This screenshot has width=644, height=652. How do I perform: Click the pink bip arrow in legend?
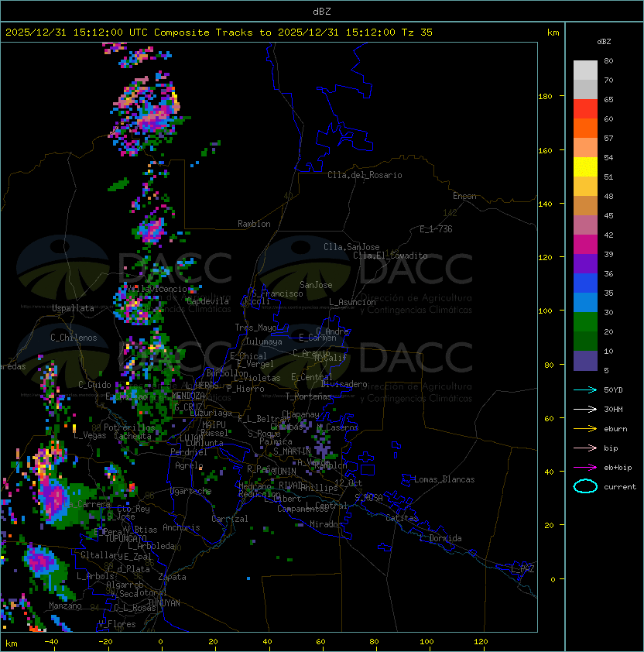coord(585,448)
